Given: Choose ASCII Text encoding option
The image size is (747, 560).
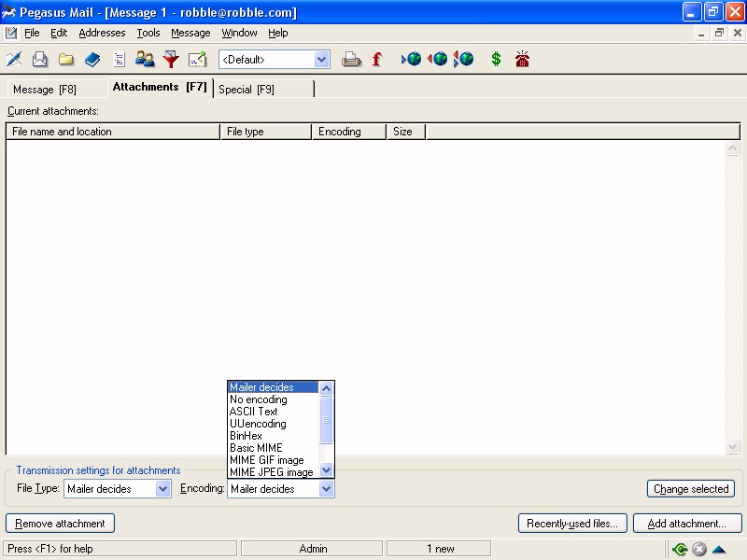Looking at the screenshot, I should (274, 412).
